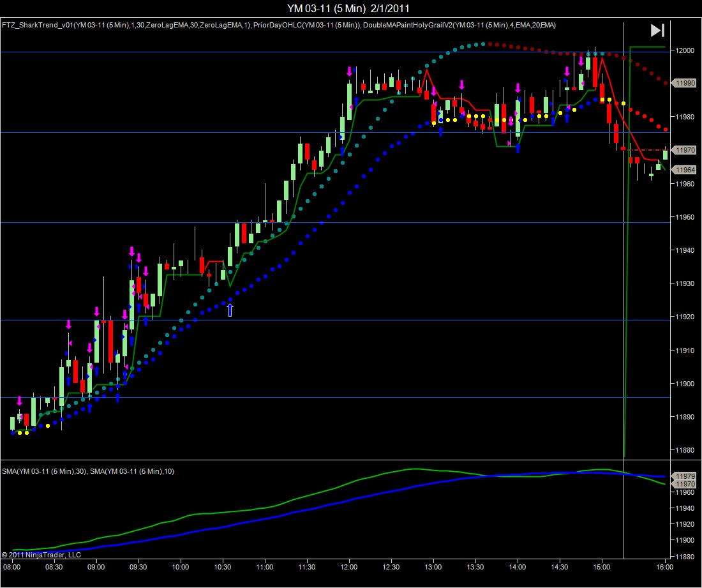The height and width of the screenshot is (588, 702).
Task: Click the hollow blue up arrow marker
Action: 230,310
